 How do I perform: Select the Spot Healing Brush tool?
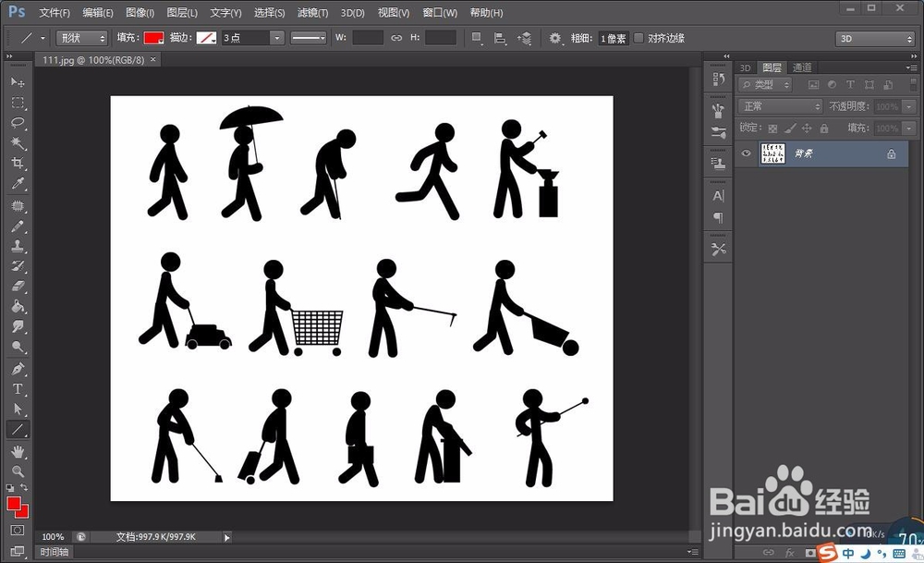point(18,206)
